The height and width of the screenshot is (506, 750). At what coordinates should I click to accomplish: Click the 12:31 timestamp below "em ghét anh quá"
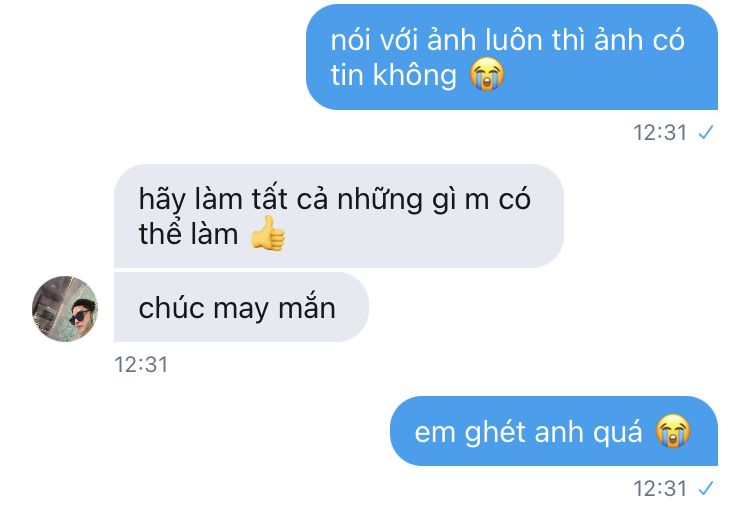[x=660, y=489]
